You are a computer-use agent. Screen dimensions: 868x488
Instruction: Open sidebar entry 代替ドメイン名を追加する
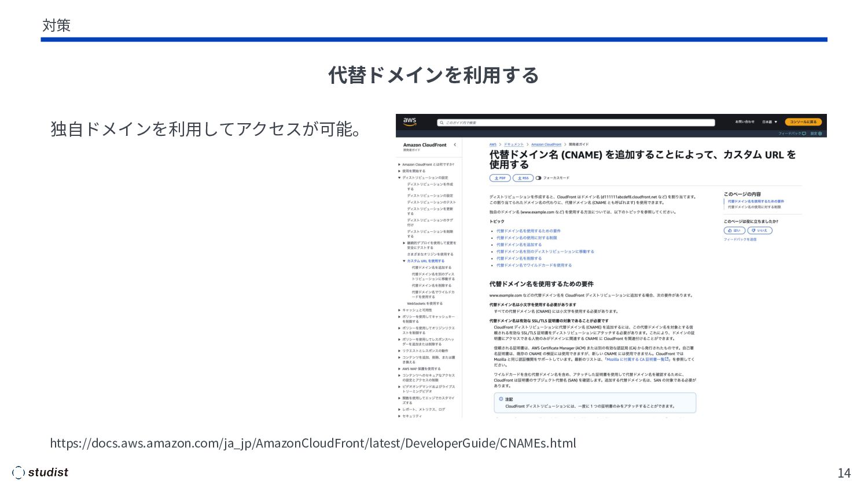[432, 268]
